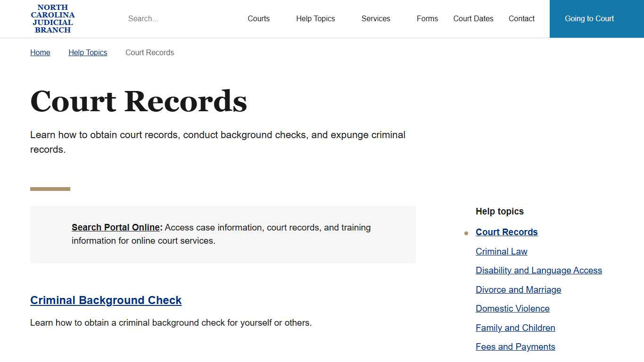The width and height of the screenshot is (644, 362).
Task: Open the Divorce and Marriage topic
Action: (x=518, y=289)
